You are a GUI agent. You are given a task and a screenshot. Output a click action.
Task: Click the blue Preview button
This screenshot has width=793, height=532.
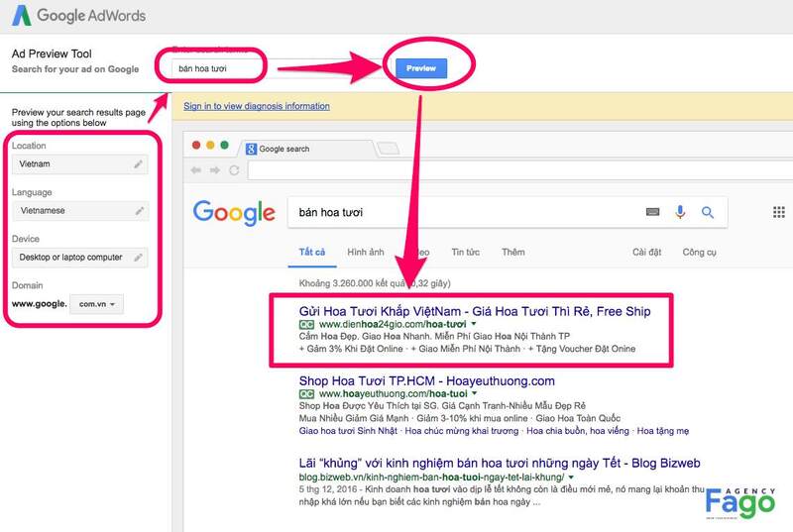point(421,68)
